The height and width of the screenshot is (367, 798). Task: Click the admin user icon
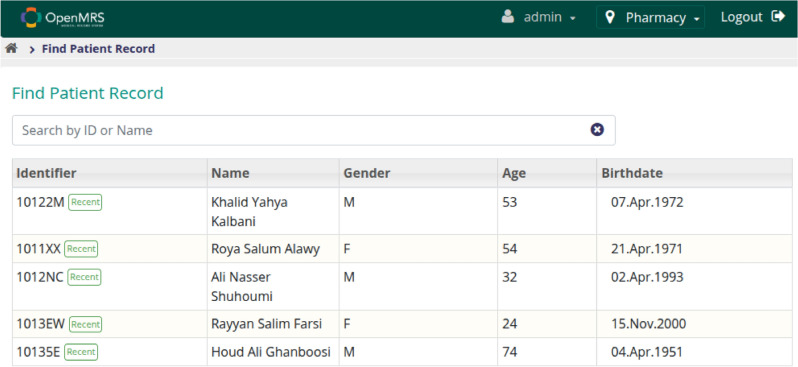point(508,17)
